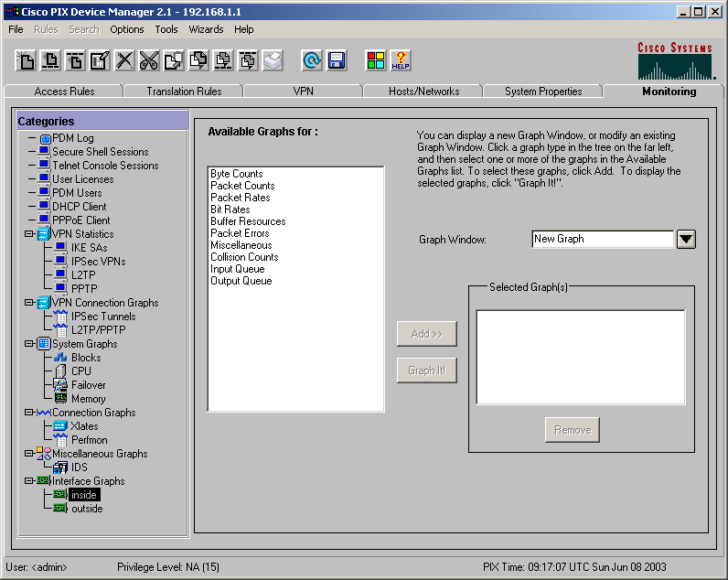Click the page-above-line insert toolbar icon
Screen dimensions: 728x580
click(x=50, y=60)
